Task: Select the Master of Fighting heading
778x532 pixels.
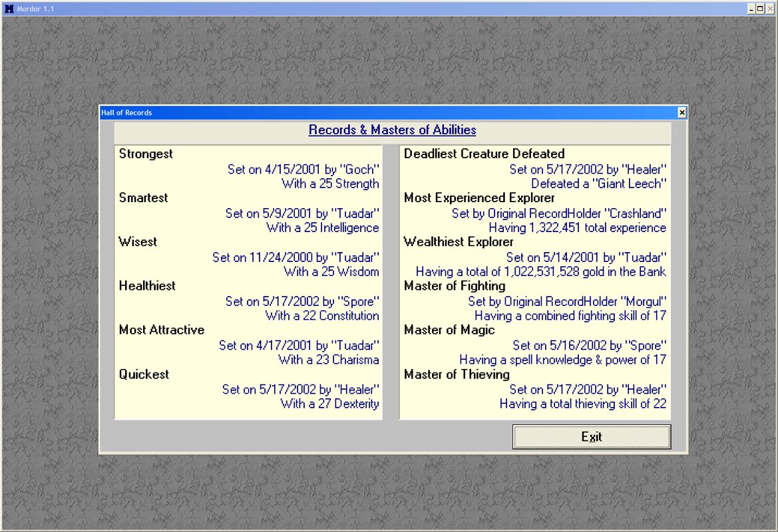Action: coord(455,285)
